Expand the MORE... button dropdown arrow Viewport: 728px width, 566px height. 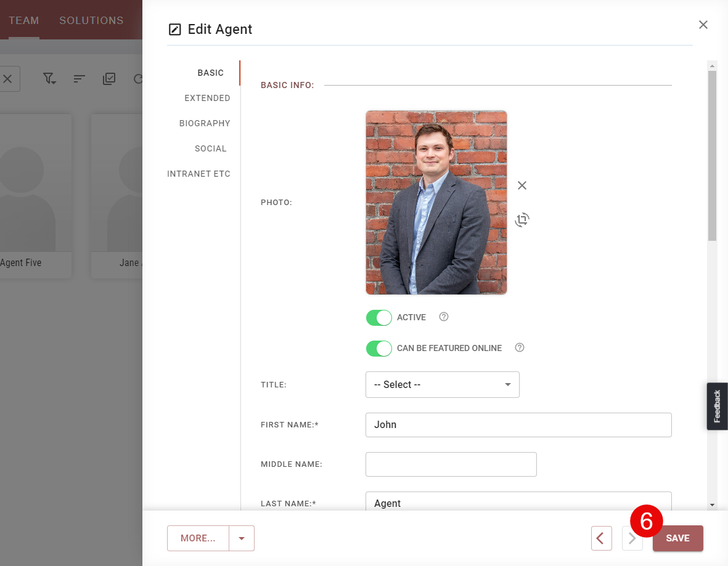pos(242,538)
